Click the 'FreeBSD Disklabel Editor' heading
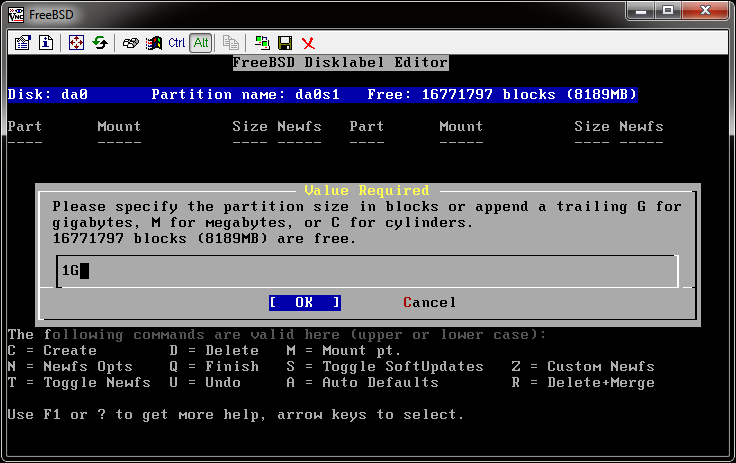The width and height of the screenshot is (736, 463). tap(340, 62)
